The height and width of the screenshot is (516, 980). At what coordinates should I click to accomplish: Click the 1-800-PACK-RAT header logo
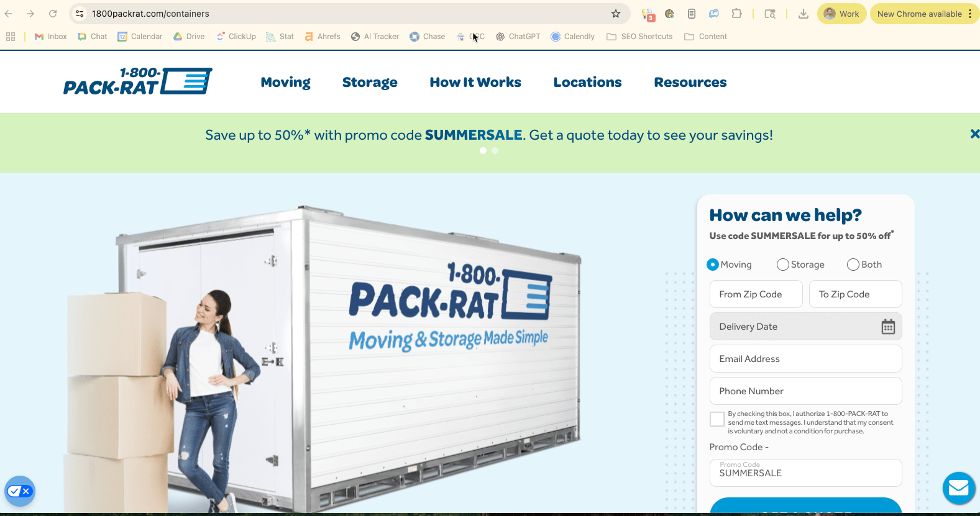point(137,81)
